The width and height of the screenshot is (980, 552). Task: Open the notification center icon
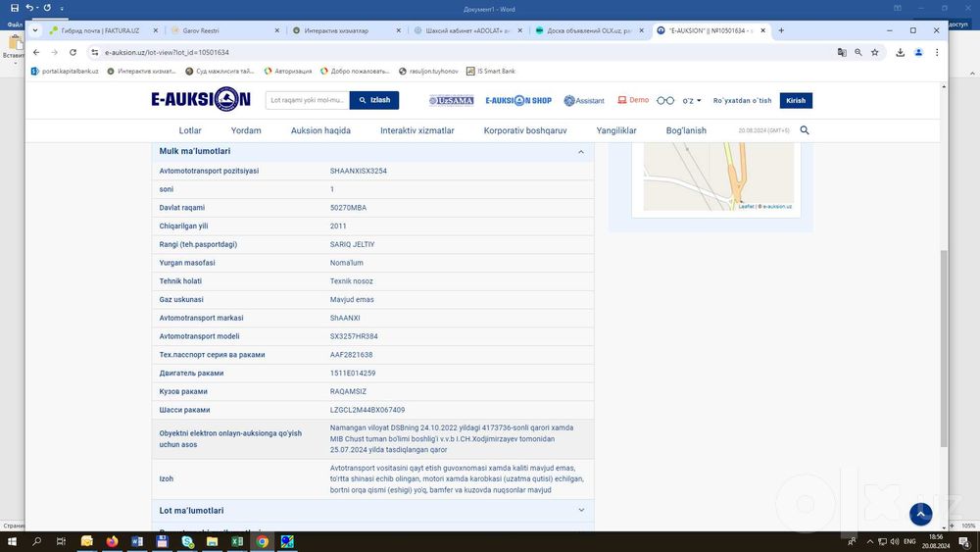[x=965, y=541]
